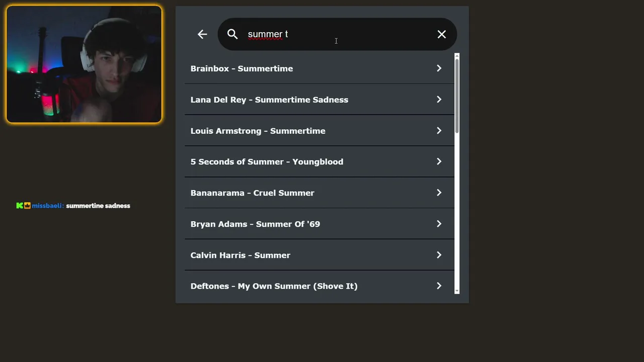The image size is (644, 362).
Task: Select 5 Seconds of Summer - Youngblood
Action: [267, 161]
